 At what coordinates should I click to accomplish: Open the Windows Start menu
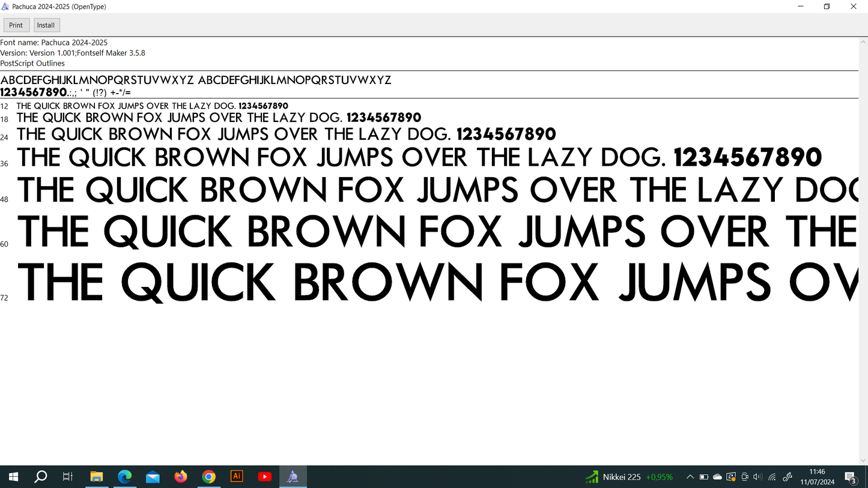(13, 477)
